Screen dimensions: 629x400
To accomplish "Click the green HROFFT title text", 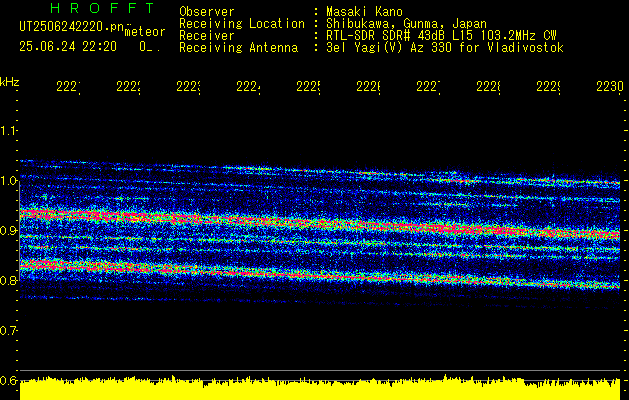I will (x=102, y=8).
